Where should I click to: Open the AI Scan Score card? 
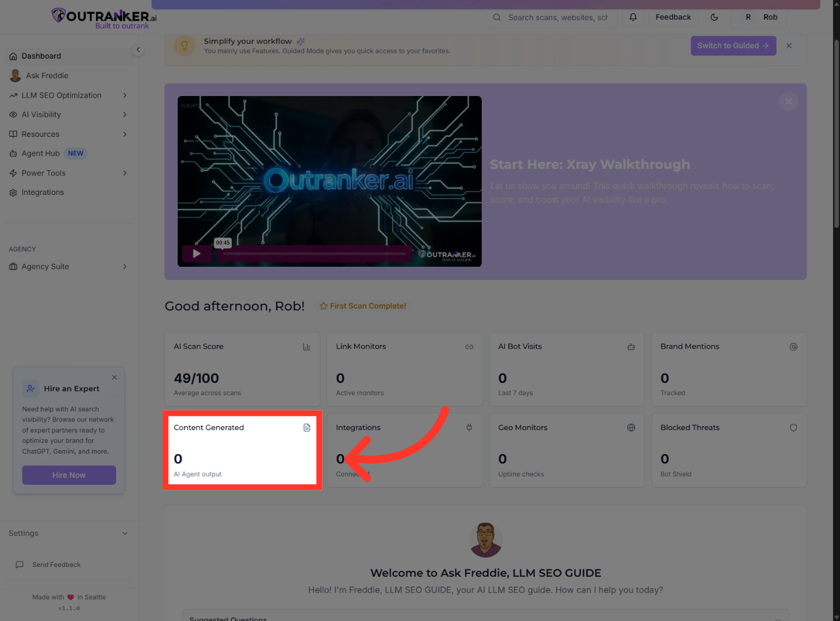pyautogui.click(x=242, y=369)
